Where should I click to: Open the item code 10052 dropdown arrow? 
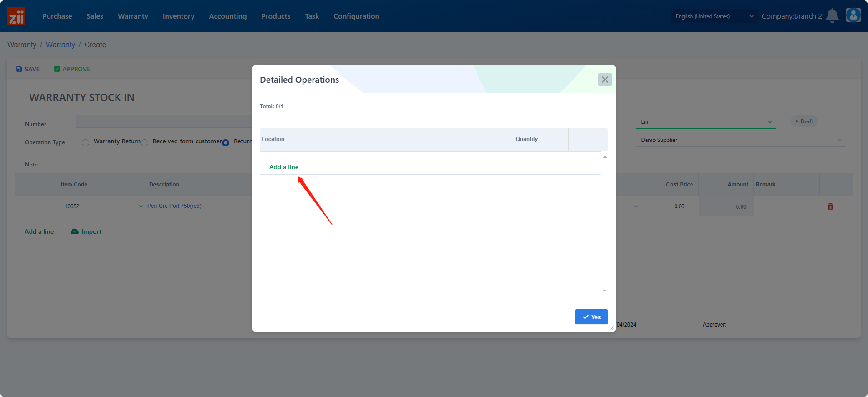pos(141,206)
